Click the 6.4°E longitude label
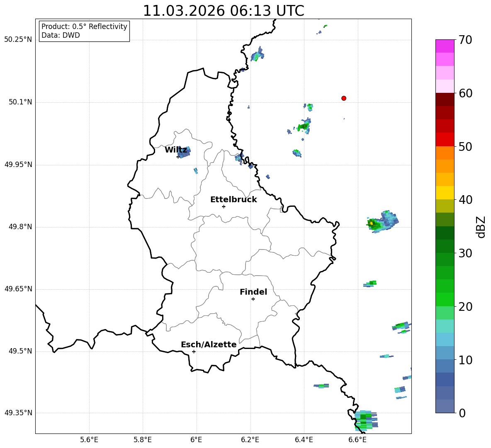 (x=304, y=440)
